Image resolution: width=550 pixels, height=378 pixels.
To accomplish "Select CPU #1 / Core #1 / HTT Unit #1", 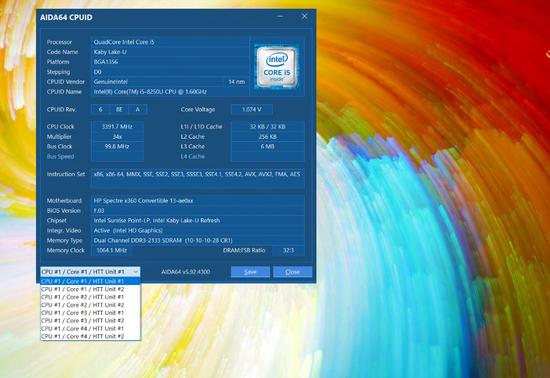I will (x=90, y=281).
